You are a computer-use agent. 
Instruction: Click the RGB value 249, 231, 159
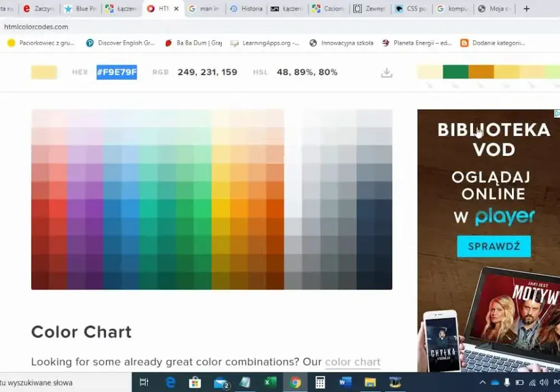point(207,72)
